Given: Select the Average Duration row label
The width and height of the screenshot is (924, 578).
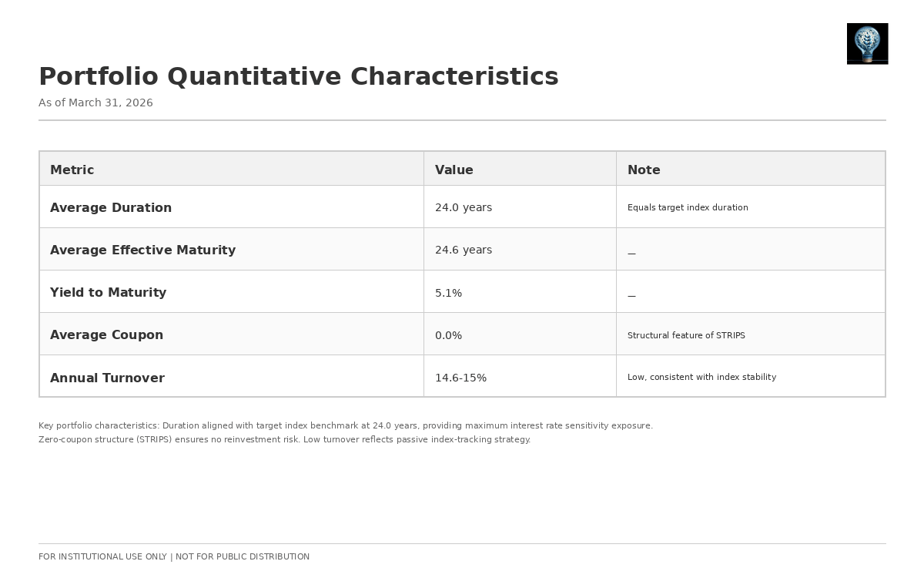Looking at the screenshot, I should pyautogui.click(x=111, y=208).
